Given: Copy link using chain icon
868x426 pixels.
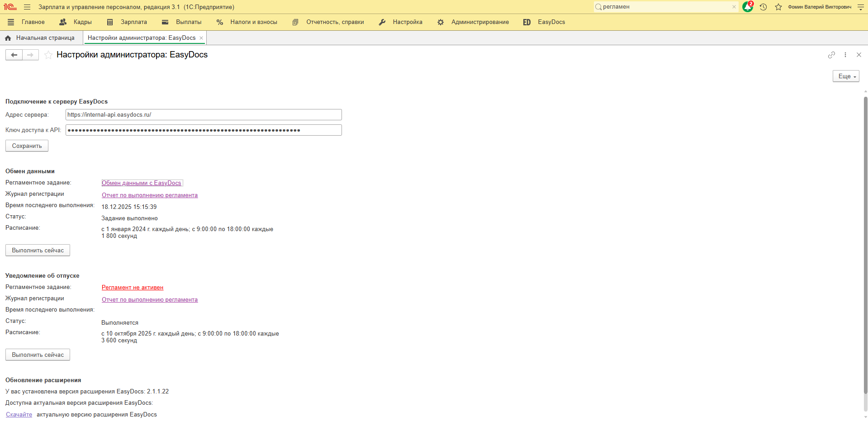Looking at the screenshot, I should click(x=831, y=55).
